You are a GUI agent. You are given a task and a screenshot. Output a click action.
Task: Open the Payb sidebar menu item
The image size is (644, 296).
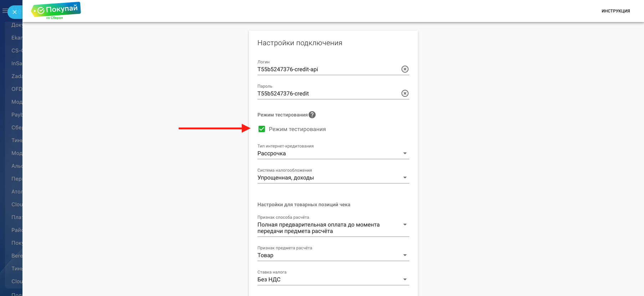16,115
